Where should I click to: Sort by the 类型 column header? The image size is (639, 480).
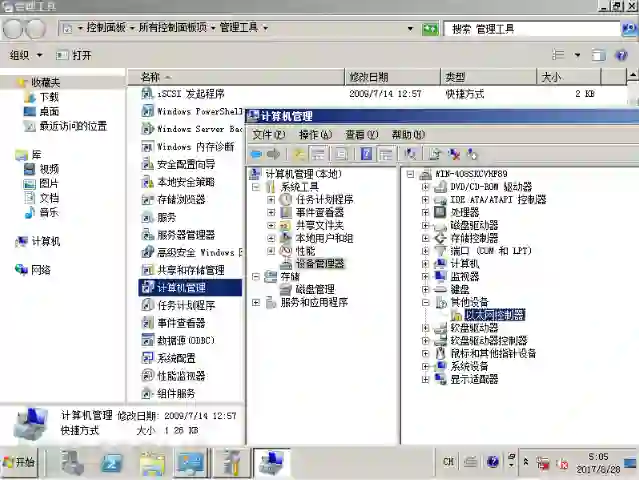(489, 77)
